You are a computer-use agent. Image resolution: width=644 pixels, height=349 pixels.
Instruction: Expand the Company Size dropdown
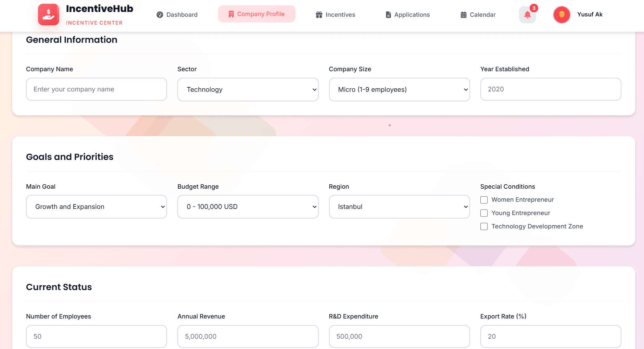point(399,89)
